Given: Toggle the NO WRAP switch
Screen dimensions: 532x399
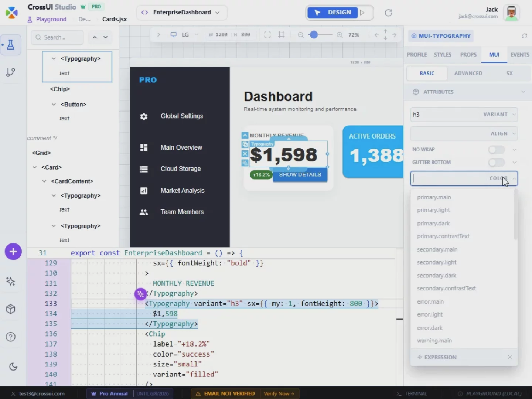Looking at the screenshot, I should 497,149.
